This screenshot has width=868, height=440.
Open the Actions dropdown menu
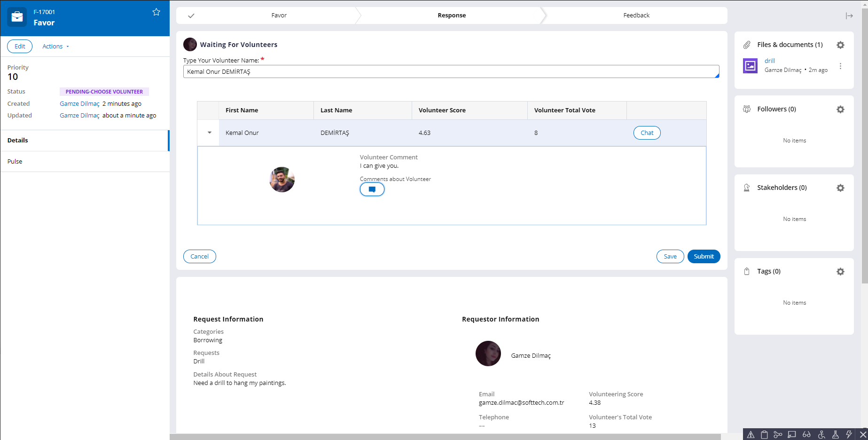pos(55,47)
